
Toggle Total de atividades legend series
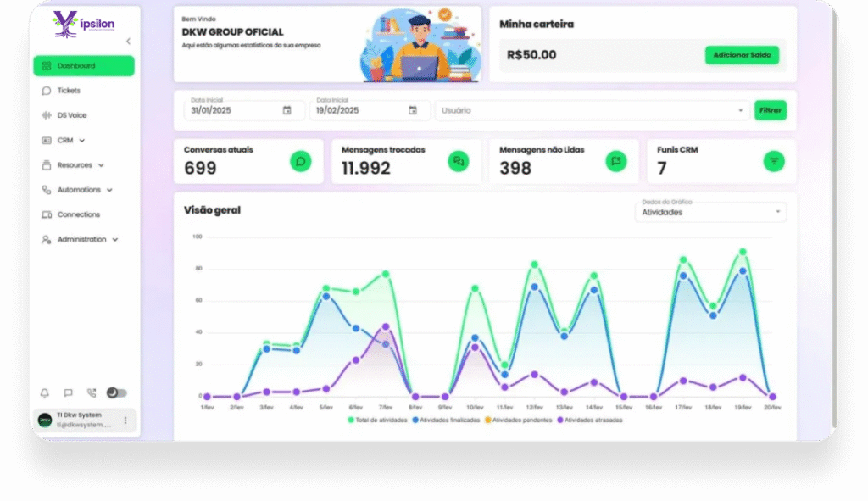pos(380,420)
